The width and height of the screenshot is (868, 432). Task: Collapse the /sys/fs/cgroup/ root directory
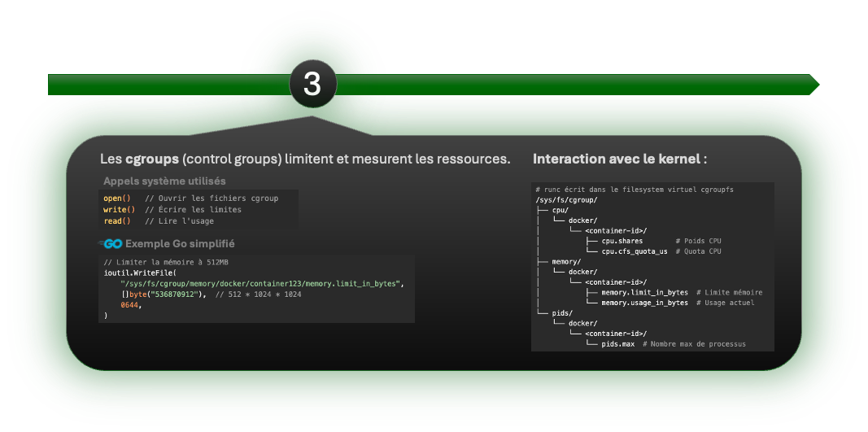566,199
